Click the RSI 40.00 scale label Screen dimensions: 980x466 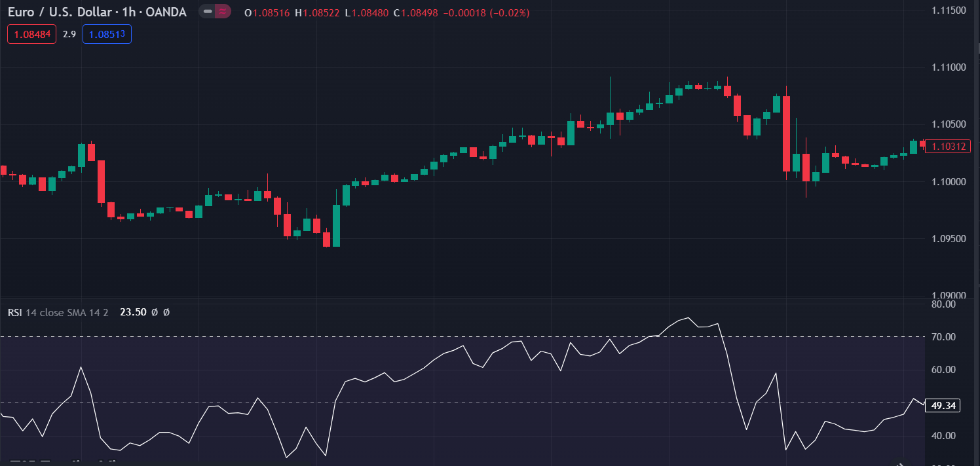tap(943, 436)
